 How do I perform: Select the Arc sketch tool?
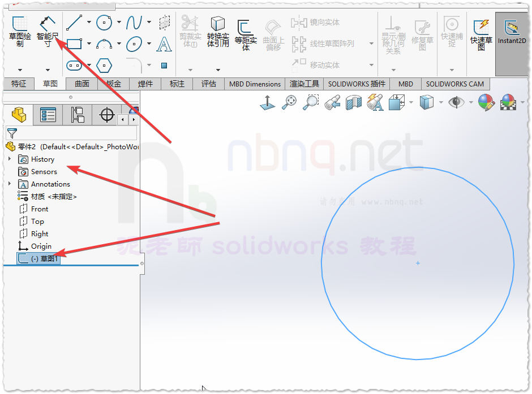(104, 44)
